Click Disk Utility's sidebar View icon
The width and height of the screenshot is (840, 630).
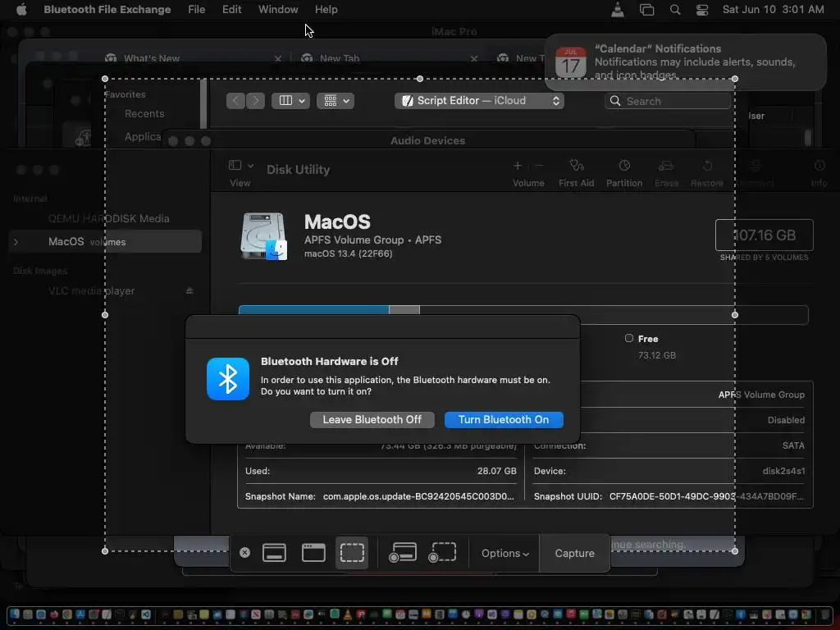click(235, 165)
